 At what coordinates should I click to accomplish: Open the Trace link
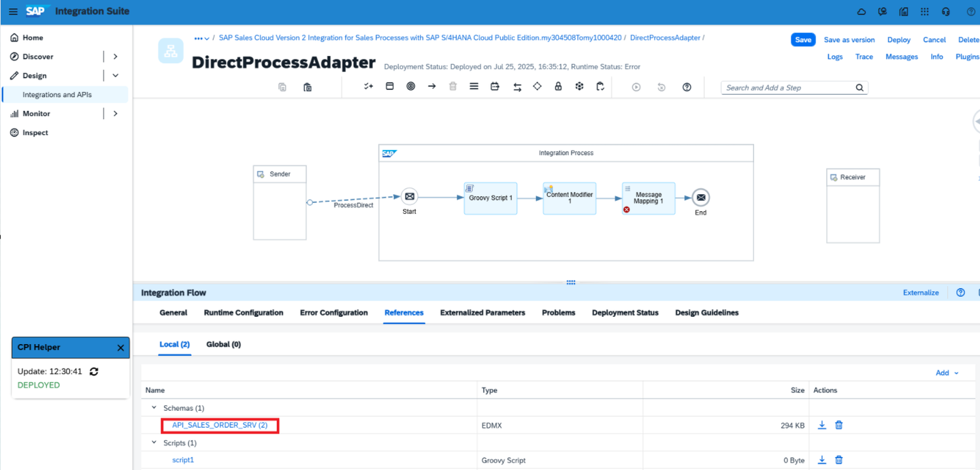pyautogui.click(x=864, y=57)
